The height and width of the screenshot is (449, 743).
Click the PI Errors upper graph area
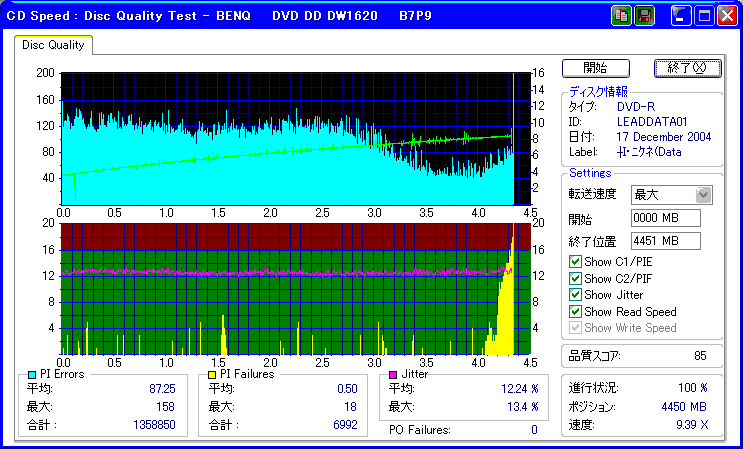[x=296, y=139]
